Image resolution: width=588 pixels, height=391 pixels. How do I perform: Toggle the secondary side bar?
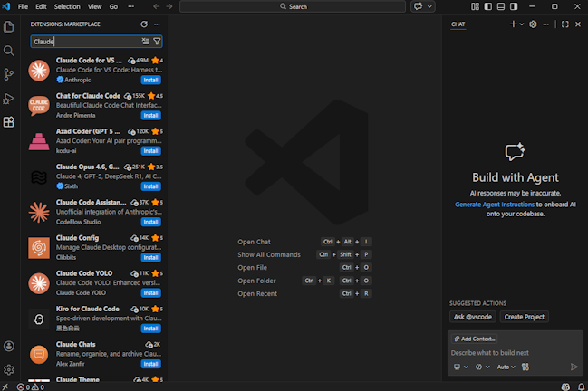(514, 6)
